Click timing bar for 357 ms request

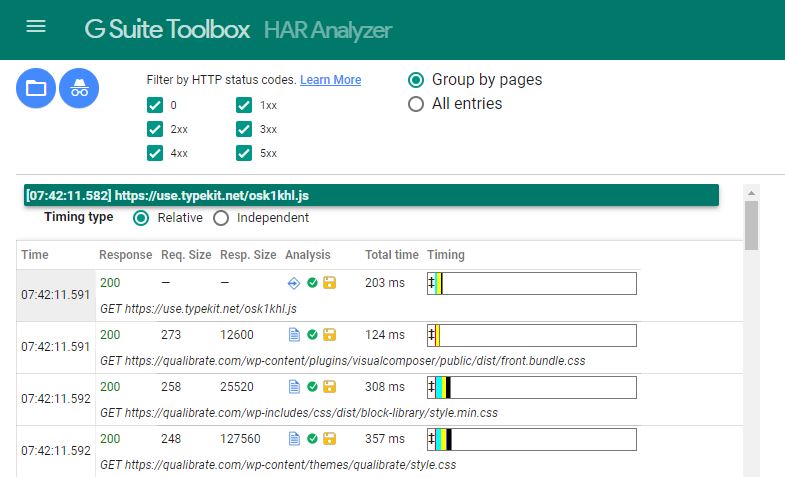pyautogui.click(x=532, y=439)
